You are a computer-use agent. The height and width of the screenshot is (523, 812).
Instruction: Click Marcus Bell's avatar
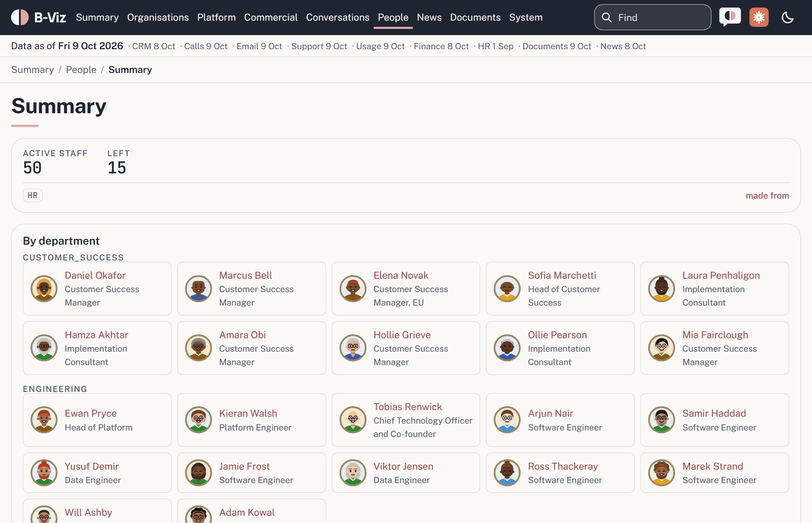click(x=198, y=289)
